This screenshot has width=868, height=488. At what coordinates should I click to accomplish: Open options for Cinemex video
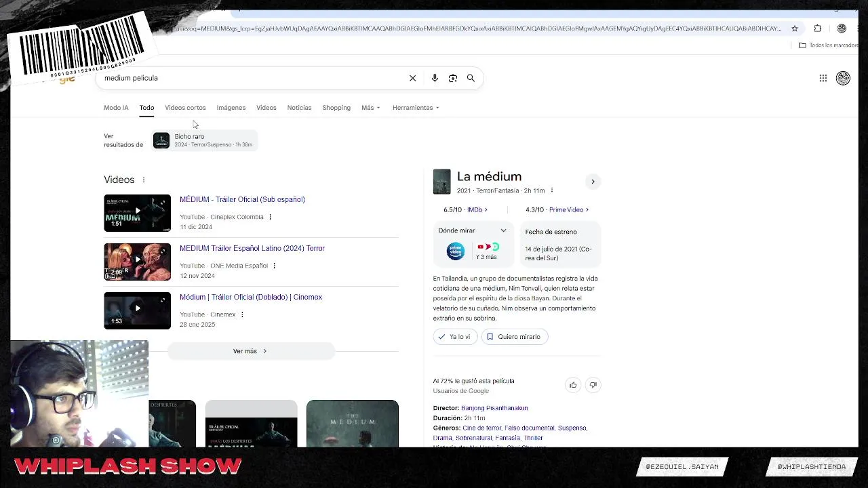point(242,314)
